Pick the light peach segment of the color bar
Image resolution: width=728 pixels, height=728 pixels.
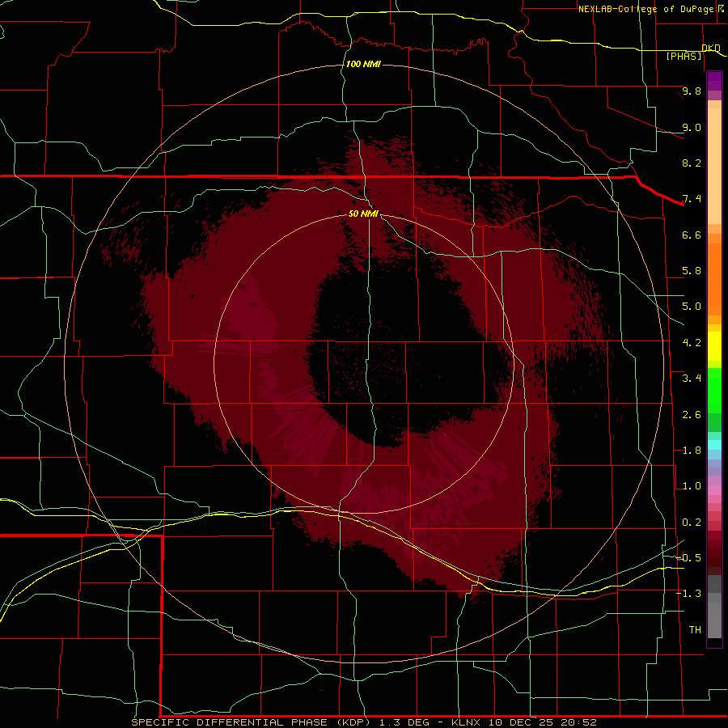point(714,166)
